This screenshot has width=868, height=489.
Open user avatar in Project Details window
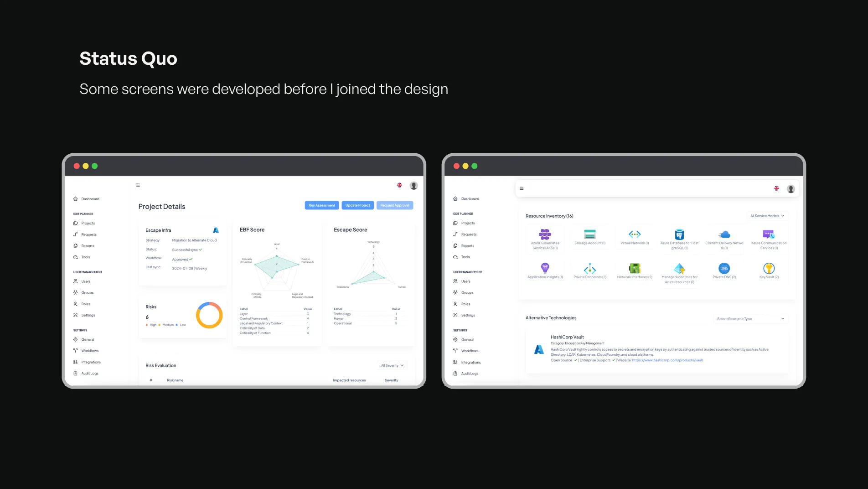point(413,186)
